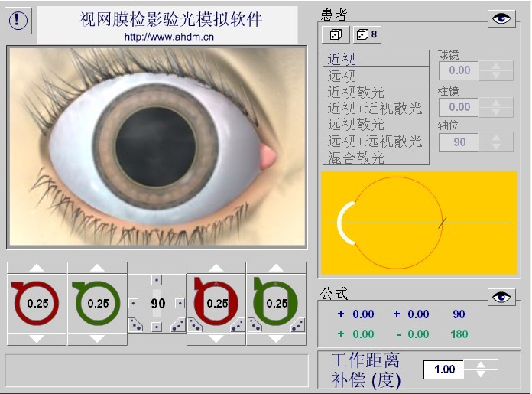Click the left green 0.25 lens ring
532x394 pixels.
[x=97, y=303]
